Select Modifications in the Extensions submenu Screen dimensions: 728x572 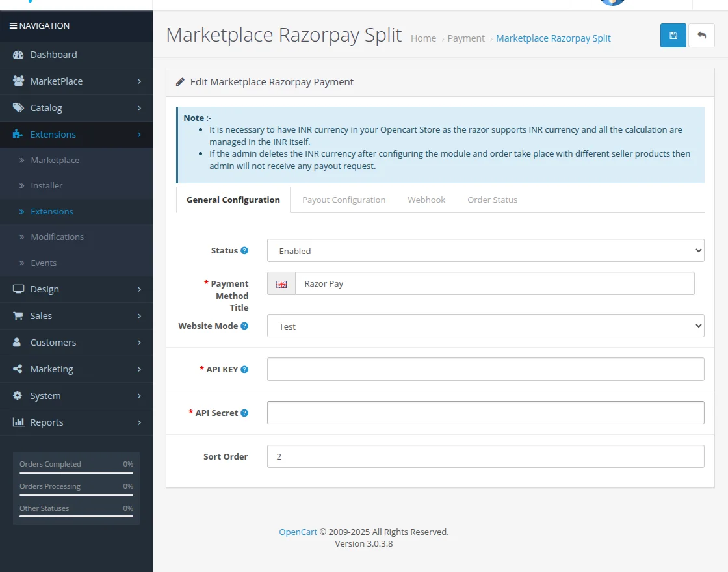57,237
